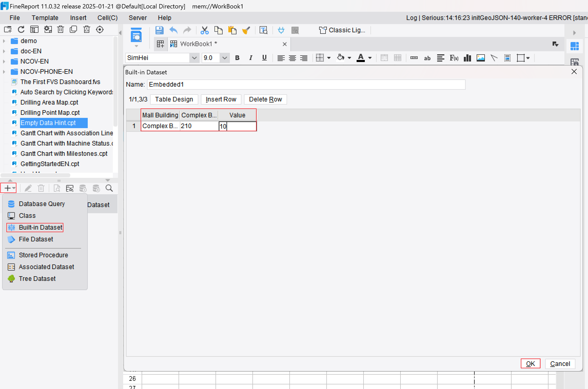This screenshot has width=588, height=389.
Task: Open the SimHei font family dropdown
Action: pos(194,58)
